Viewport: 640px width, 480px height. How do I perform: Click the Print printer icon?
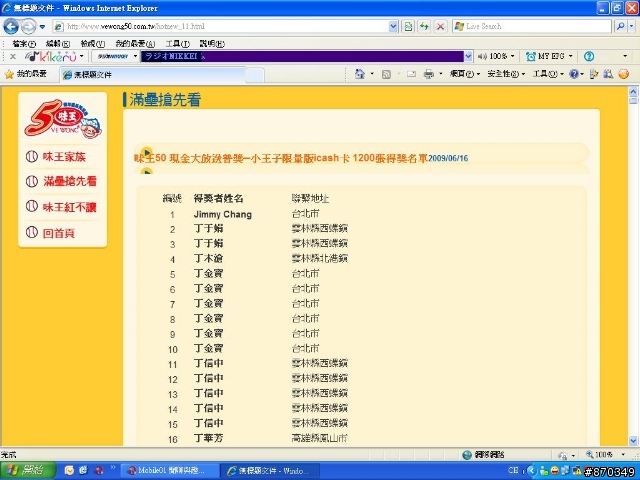coord(429,74)
